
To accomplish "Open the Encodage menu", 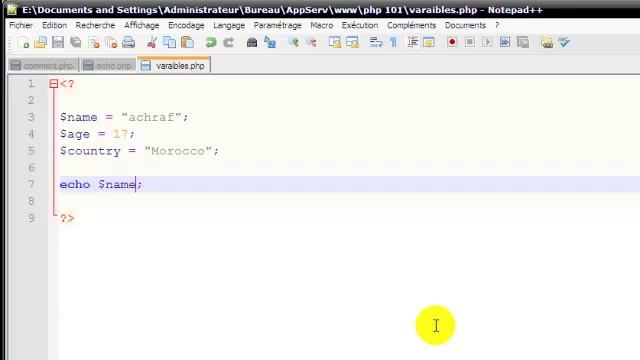I will (186, 25).
